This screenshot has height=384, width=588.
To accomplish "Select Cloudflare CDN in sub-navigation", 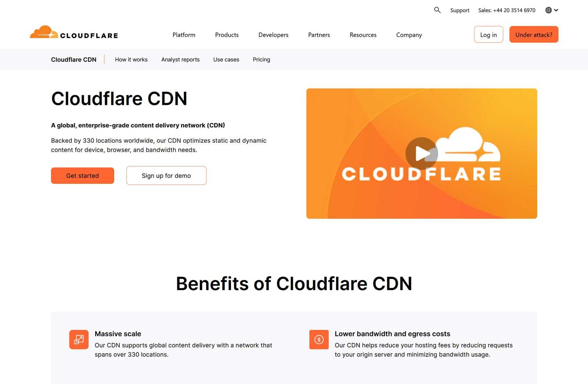I will pyautogui.click(x=73, y=60).
